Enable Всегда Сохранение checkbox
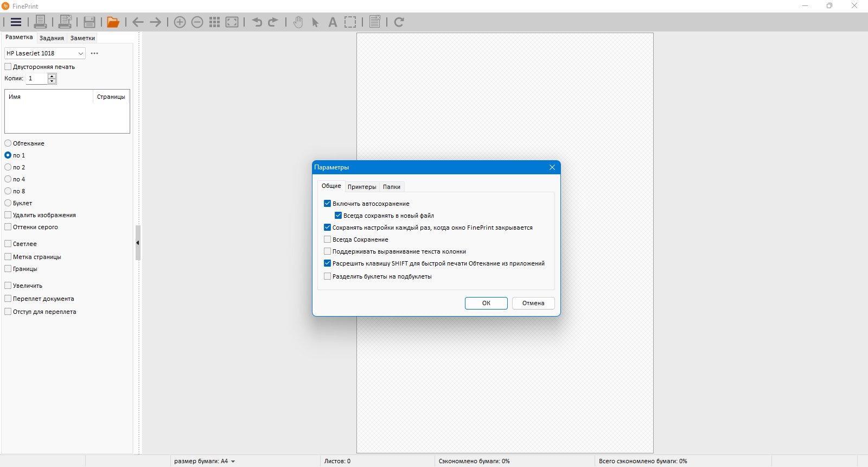 coord(327,239)
